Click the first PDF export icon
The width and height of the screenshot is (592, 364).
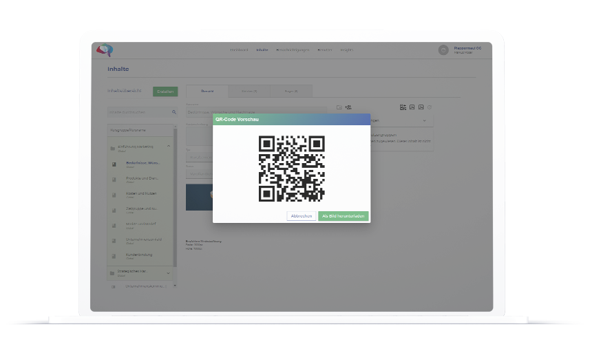pos(412,107)
